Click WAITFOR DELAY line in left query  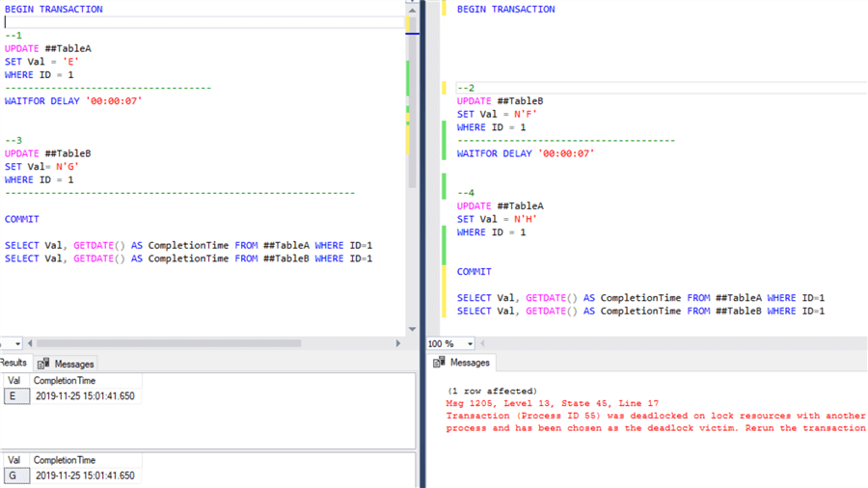click(73, 101)
